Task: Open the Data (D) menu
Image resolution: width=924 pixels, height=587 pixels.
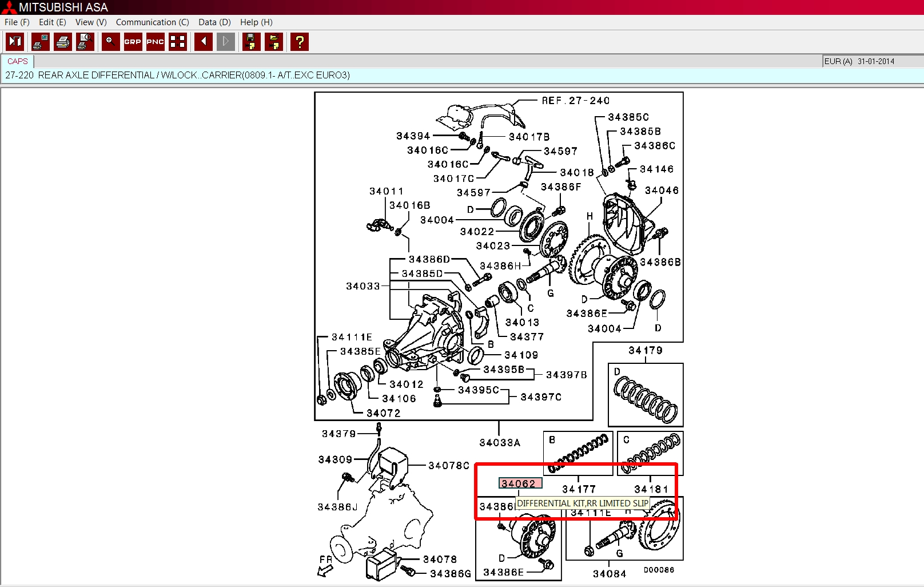Action: [x=214, y=22]
